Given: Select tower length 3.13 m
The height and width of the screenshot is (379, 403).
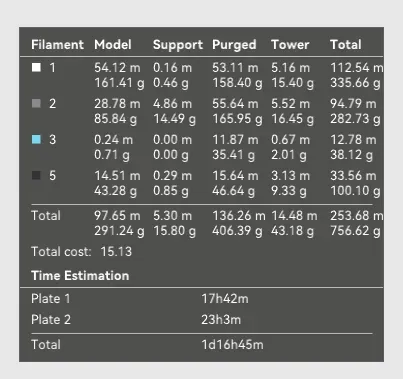Looking at the screenshot, I should (290, 176).
